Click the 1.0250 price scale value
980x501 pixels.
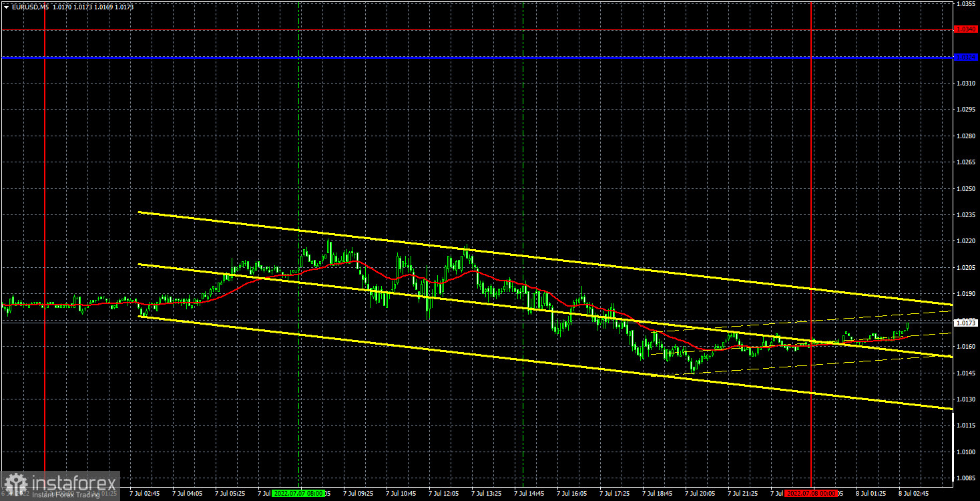click(x=966, y=188)
